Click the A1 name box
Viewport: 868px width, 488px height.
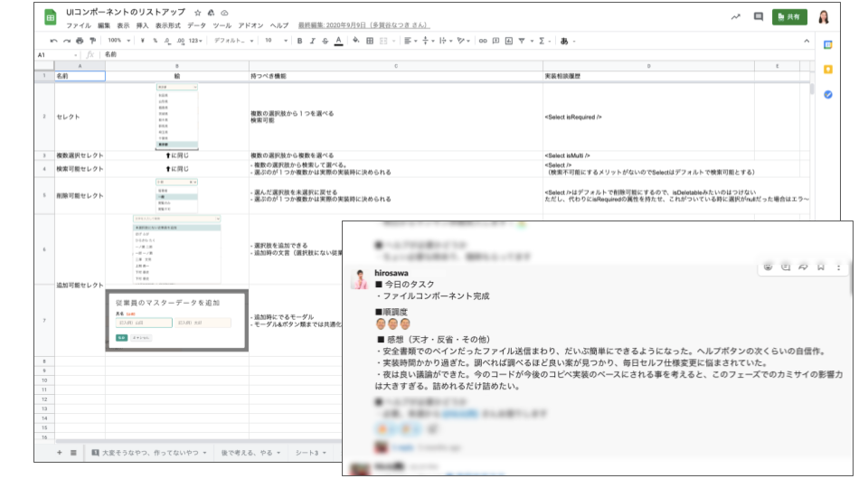click(58, 55)
